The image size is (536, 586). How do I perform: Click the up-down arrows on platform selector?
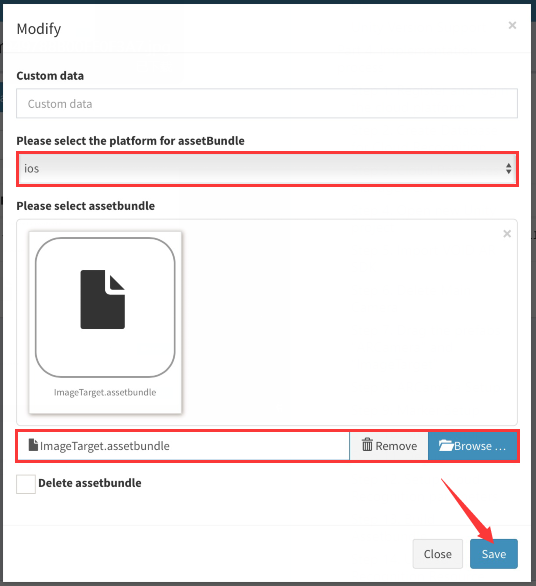pyautogui.click(x=508, y=169)
